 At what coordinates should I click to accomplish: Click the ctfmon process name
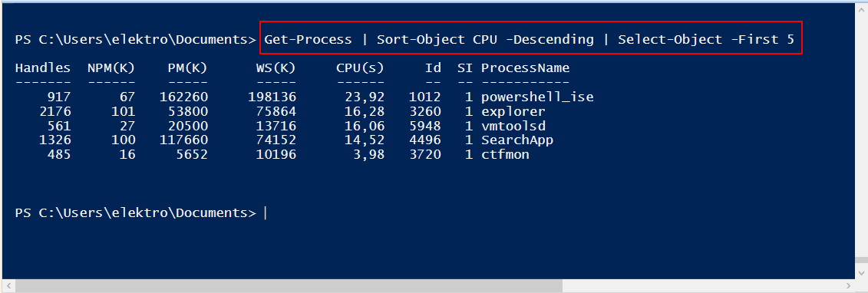(x=505, y=155)
